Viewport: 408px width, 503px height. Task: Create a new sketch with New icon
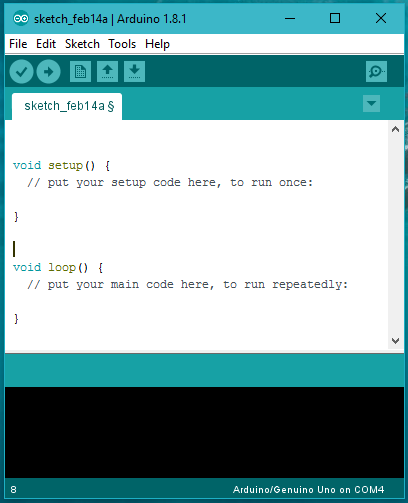80,71
